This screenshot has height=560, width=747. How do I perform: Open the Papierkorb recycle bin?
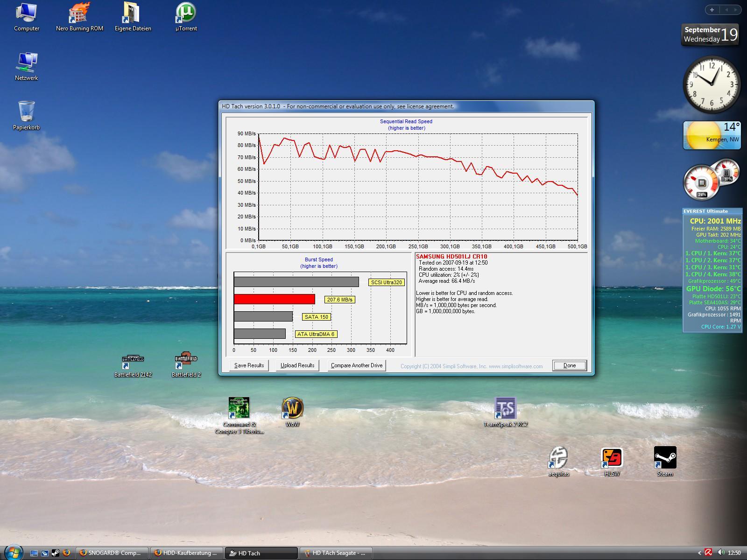pos(27,116)
